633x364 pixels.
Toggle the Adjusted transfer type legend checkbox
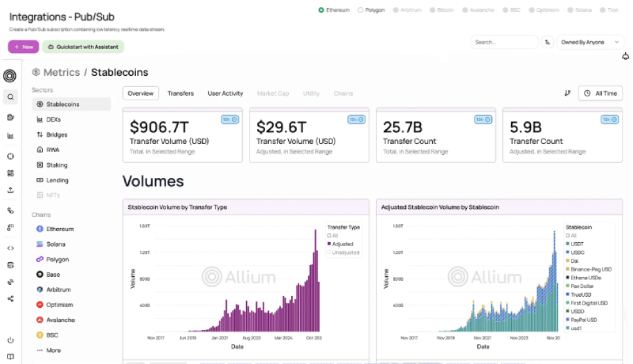pyautogui.click(x=329, y=244)
